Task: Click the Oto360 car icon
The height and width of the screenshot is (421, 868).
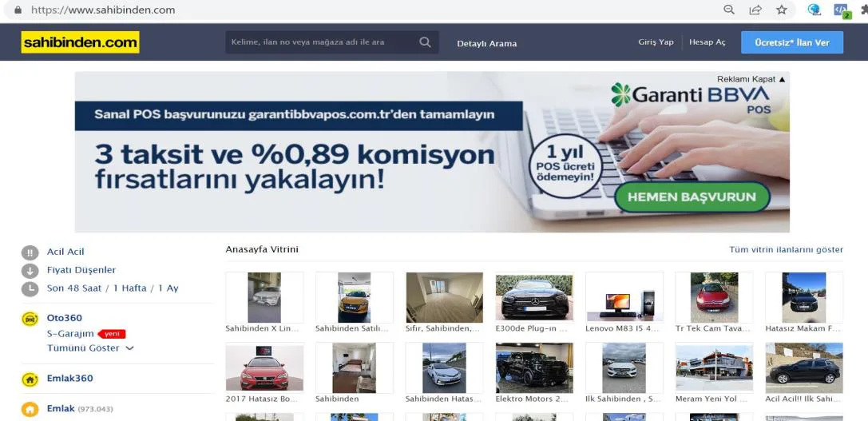Action: pos(30,319)
